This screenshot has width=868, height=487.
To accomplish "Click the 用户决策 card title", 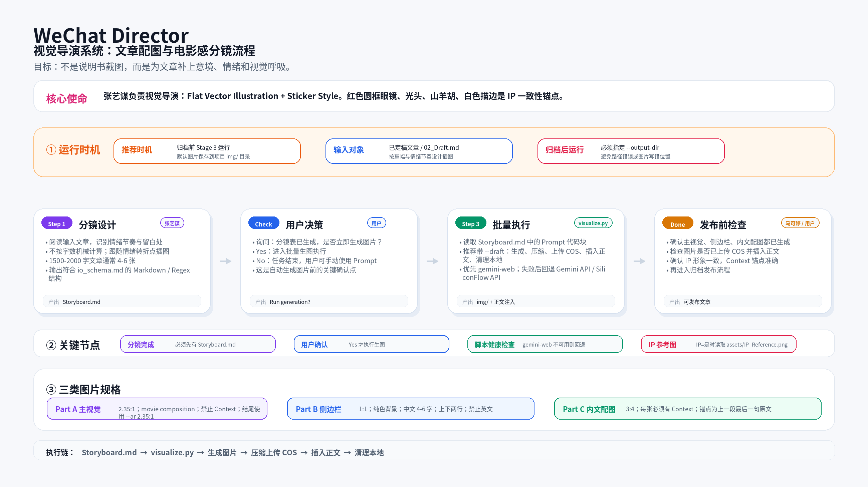I will coord(304,224).
